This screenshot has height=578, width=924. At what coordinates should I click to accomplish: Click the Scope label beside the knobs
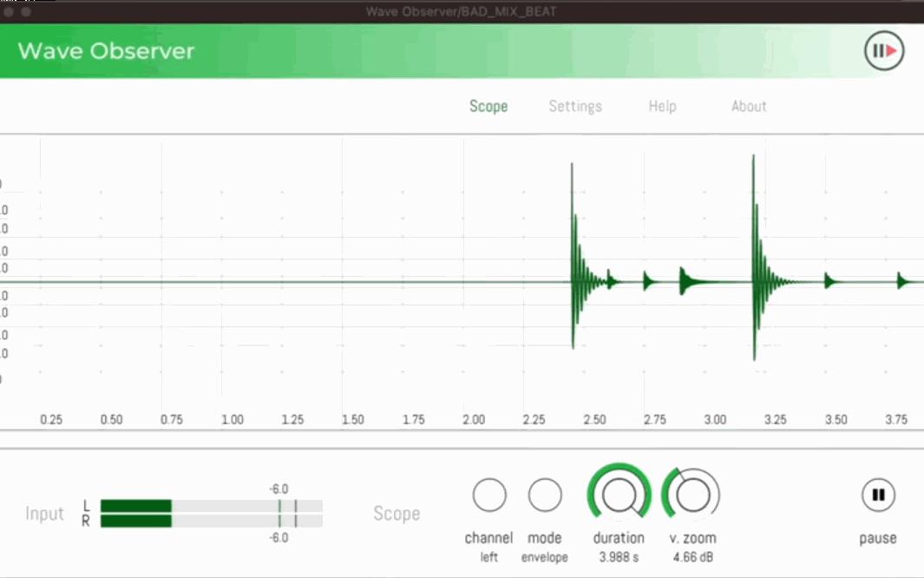[396, 514]
